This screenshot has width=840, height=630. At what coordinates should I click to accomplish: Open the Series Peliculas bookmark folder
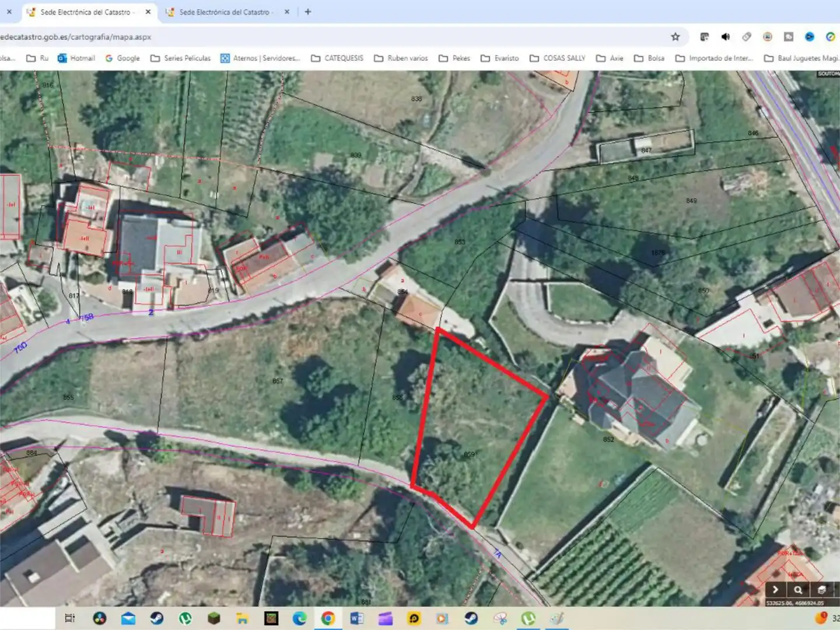pos(181,58)
